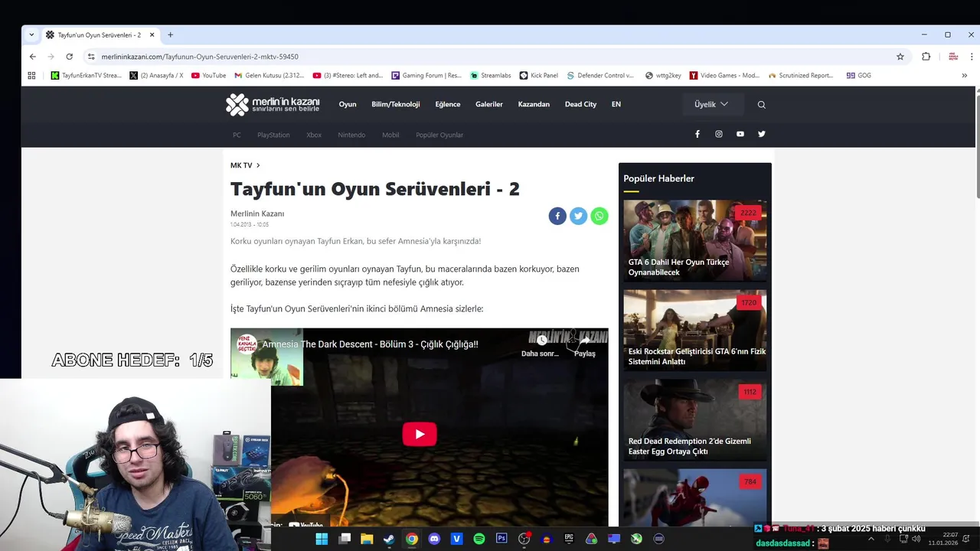Open a new Chrome tab
The height and width of the screenshot is (551, 980).
coord(170,35)
